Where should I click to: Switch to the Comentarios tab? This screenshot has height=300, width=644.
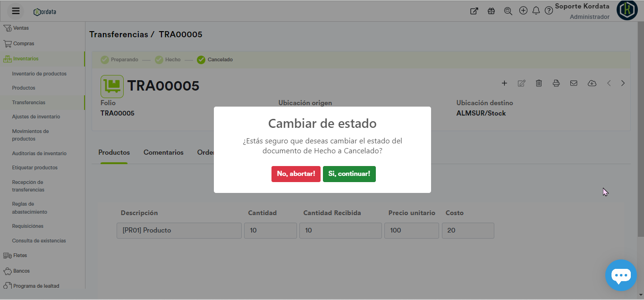coord(163,152)
